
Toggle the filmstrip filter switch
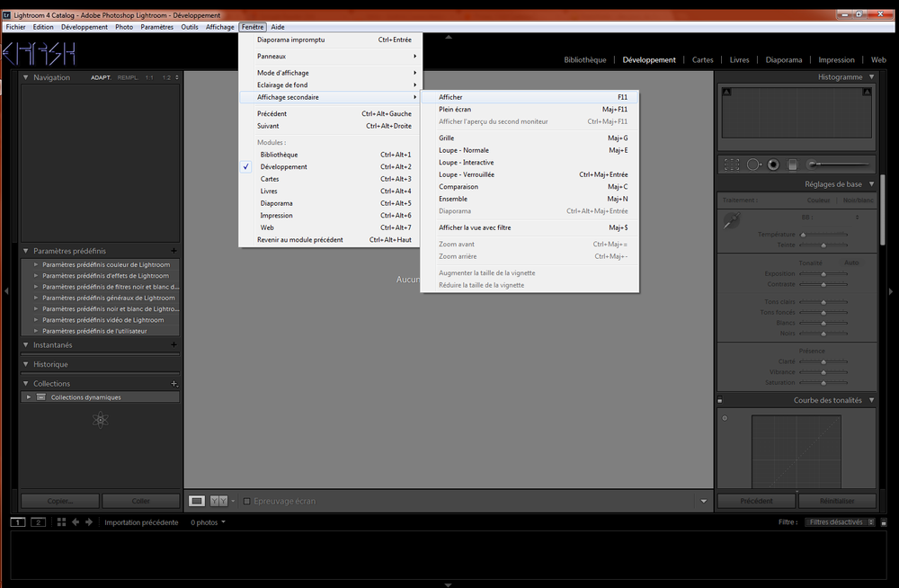[884, 522]
